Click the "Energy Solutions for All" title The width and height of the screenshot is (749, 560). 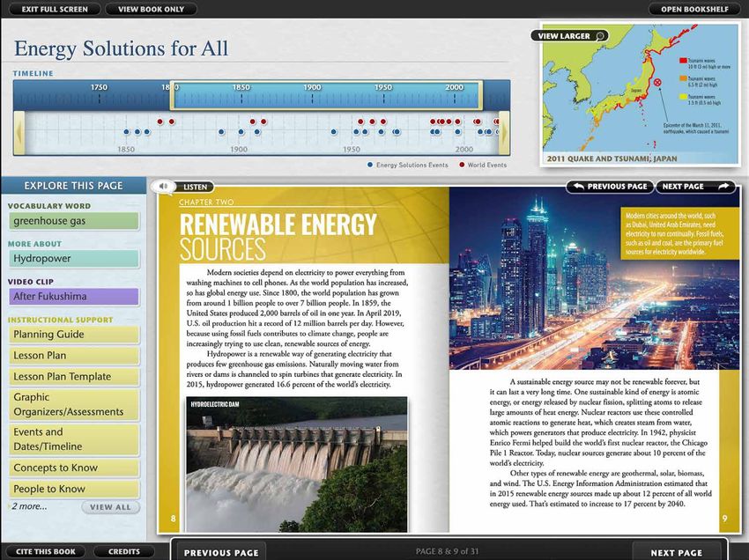122,48
